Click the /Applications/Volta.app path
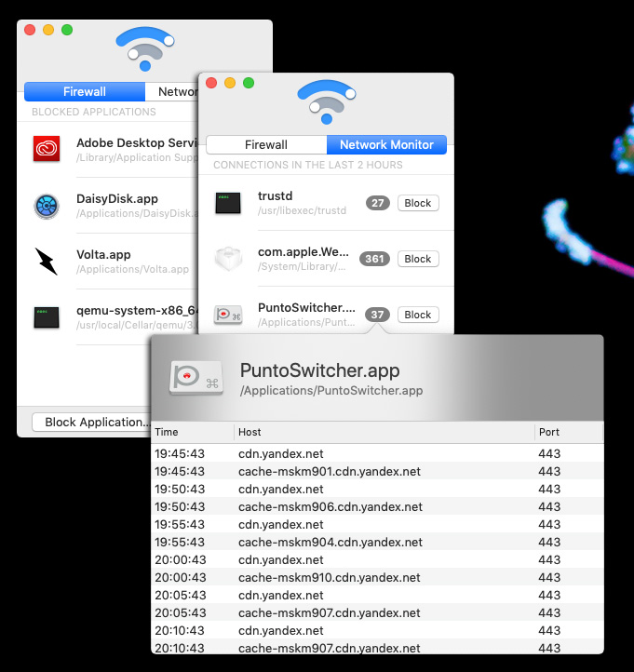The height and width of the screenshot is (672, 634). click(x=132, y=269)
